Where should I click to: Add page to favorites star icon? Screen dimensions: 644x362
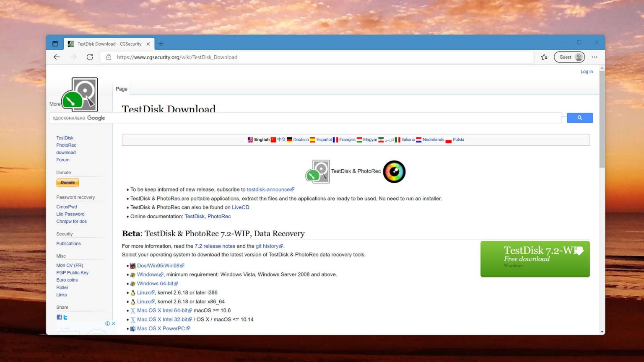544,57
